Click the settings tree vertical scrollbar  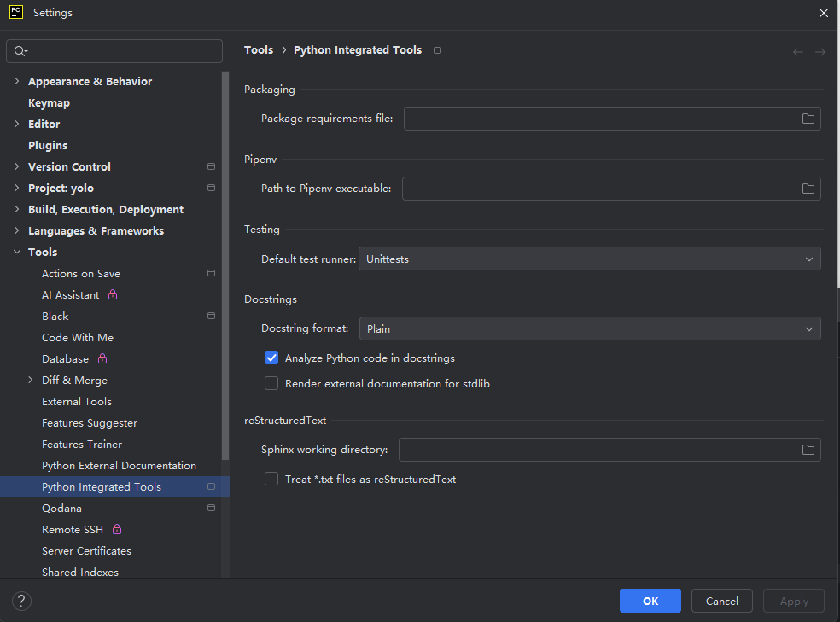(225, 265)
